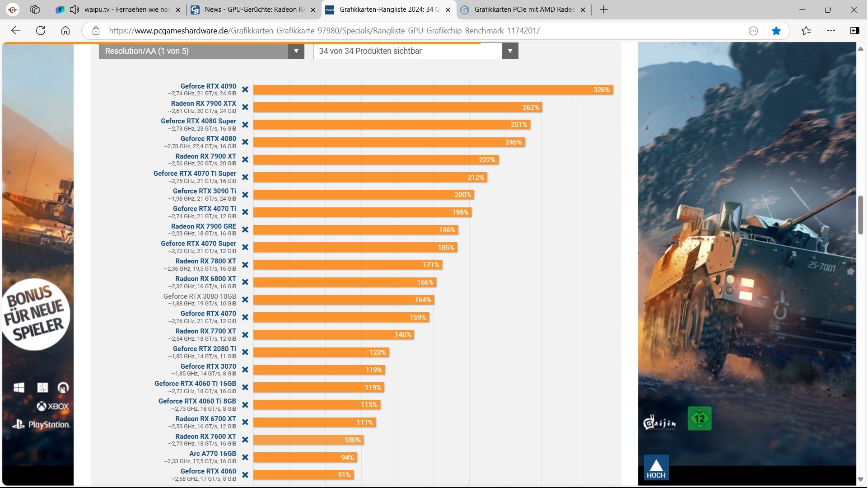Go to the browser home icon
The height and width of the screenshot is (488, 868).
(x=65, y=31)
